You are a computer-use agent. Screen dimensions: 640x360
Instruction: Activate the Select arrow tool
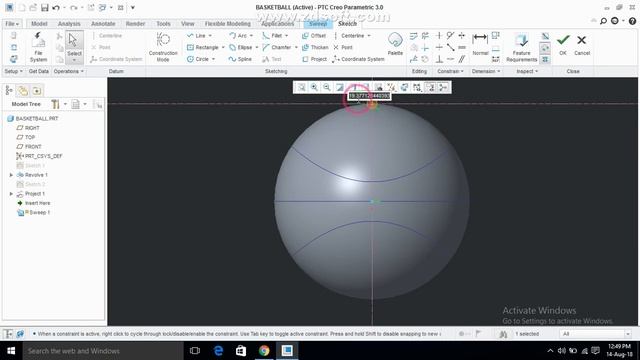tap(74, 47)
